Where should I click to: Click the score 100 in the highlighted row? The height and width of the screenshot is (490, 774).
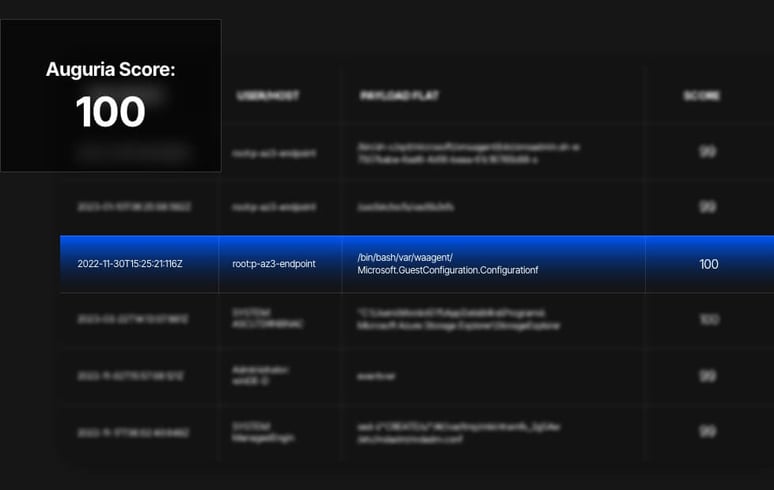coord(708,264)
